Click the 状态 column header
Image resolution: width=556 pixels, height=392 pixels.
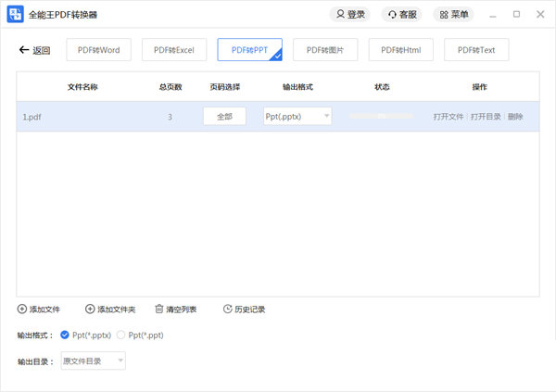pos(382,87)
